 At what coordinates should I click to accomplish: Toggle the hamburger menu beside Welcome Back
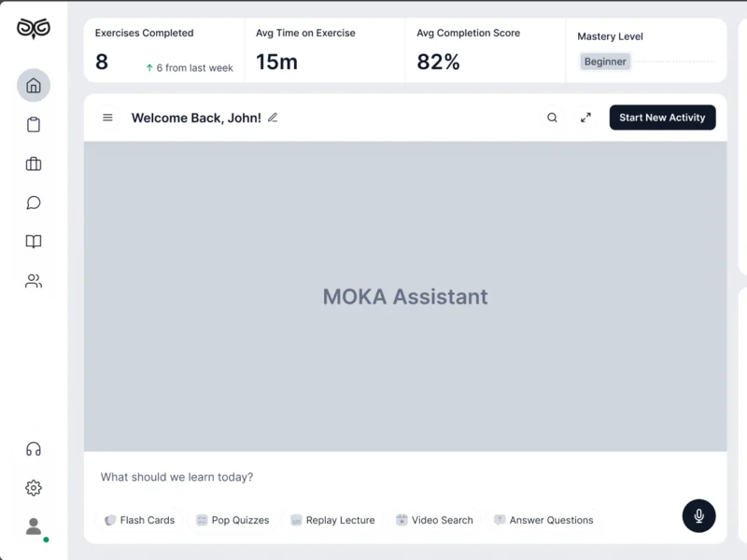pos(107,118)
